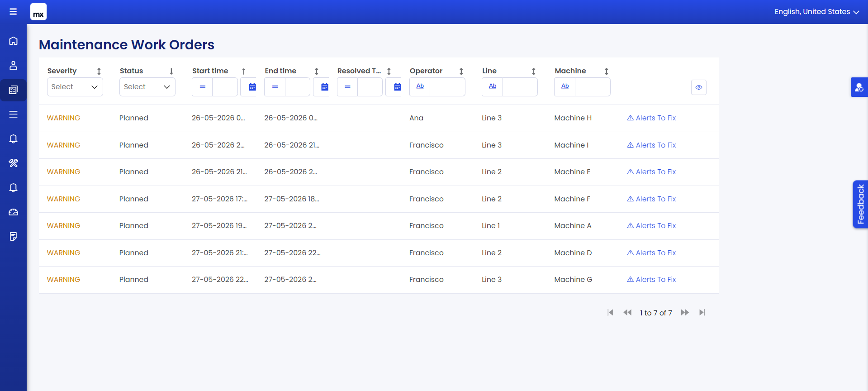Viewport: 868px width, 391px height.
Task: Open Alerts To Fix for Machine A
Action: pos(651,226)
